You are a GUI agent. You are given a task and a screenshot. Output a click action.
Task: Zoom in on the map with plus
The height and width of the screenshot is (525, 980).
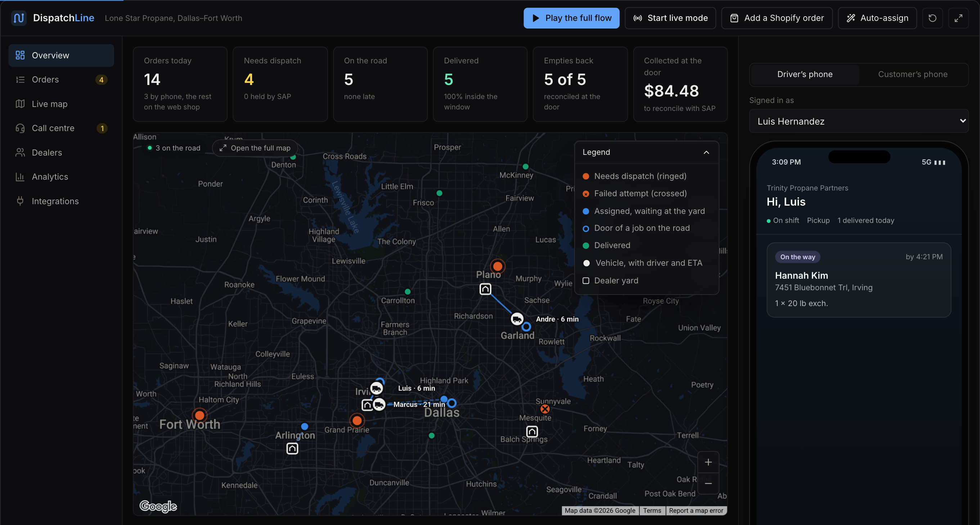tap(708, 462)
